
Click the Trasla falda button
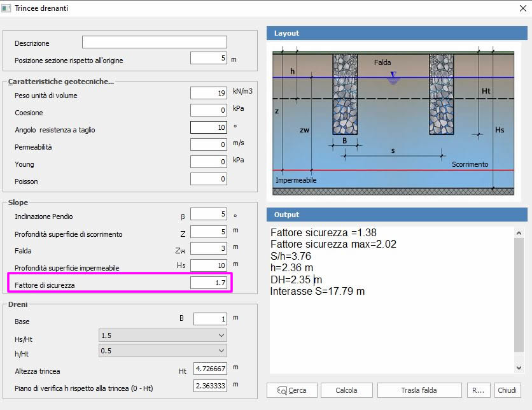pos(419,390)
